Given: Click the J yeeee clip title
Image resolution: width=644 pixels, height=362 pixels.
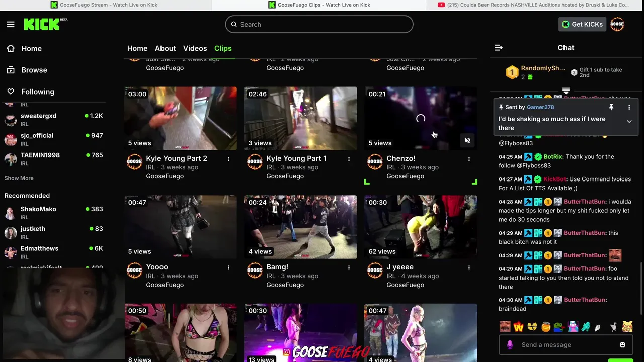Looking at the screenshot, I should (400, 267).
